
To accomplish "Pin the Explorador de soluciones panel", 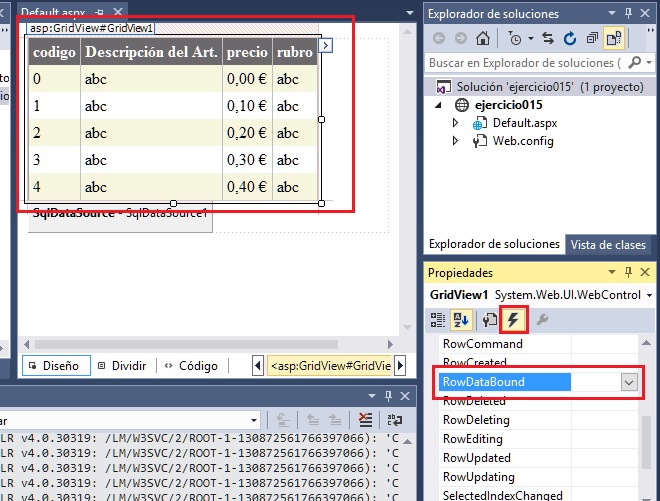I will 628,13.
